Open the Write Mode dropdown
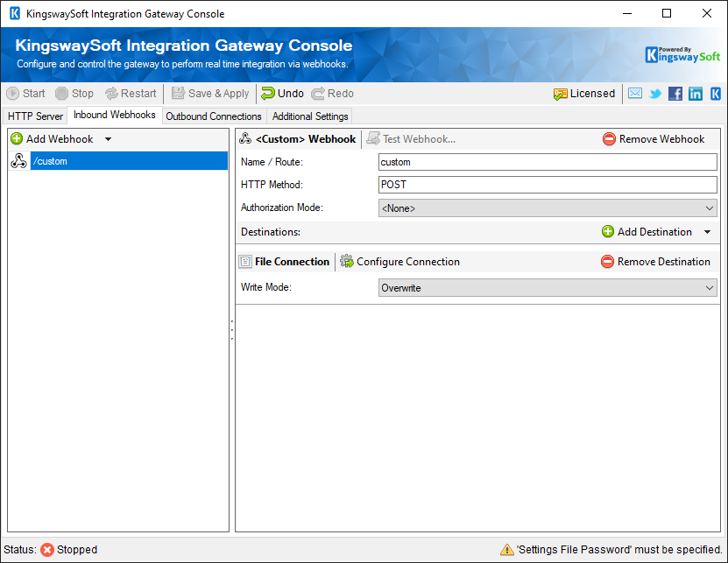 tap(548, 288)
